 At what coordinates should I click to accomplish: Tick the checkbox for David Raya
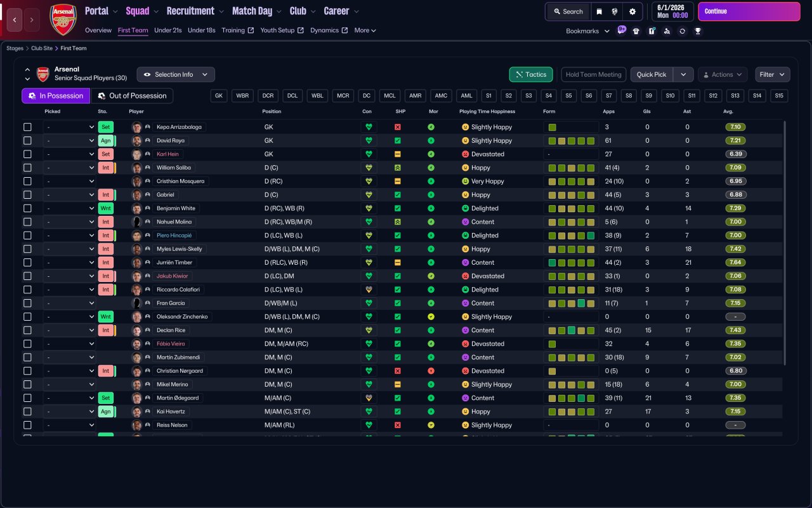27,140
